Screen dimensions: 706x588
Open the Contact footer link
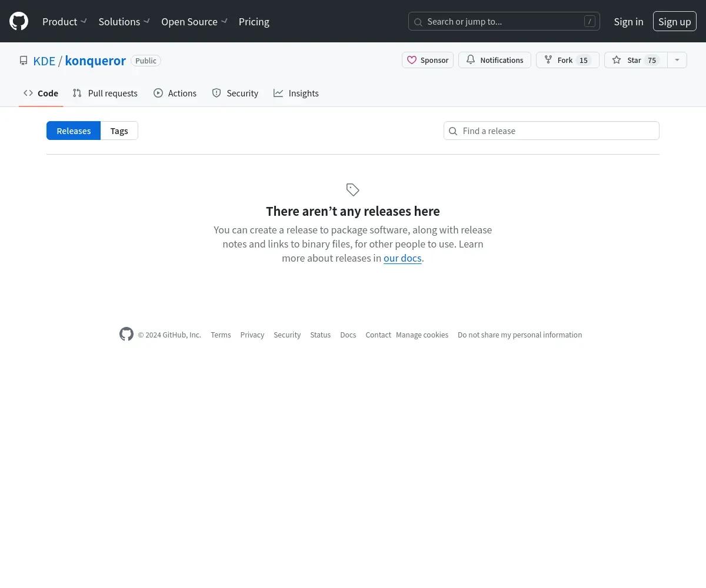click(x=378, y=335)
